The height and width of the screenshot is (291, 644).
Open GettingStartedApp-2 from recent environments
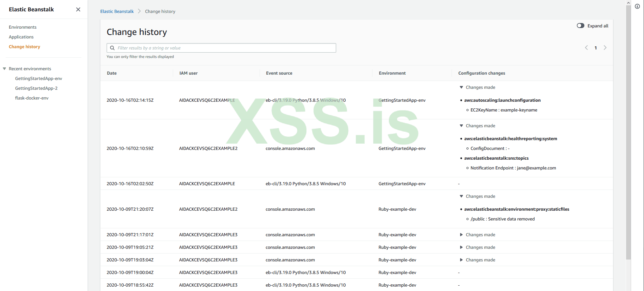36,88
